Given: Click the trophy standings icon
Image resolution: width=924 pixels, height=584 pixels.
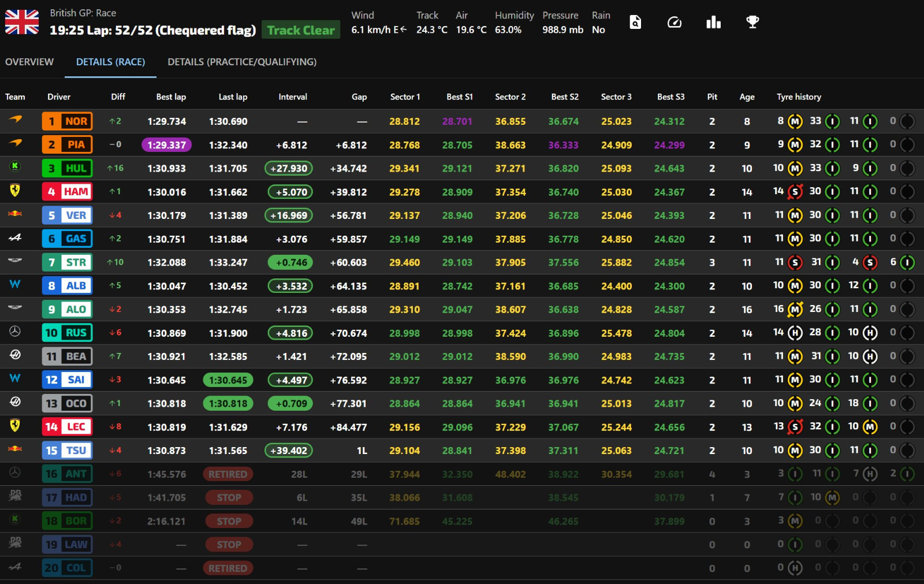Looking at the screenshot, I should pos(752,23).
